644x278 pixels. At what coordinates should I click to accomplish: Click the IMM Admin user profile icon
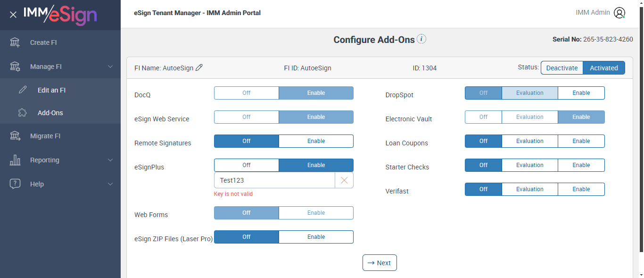pos(619,13)
